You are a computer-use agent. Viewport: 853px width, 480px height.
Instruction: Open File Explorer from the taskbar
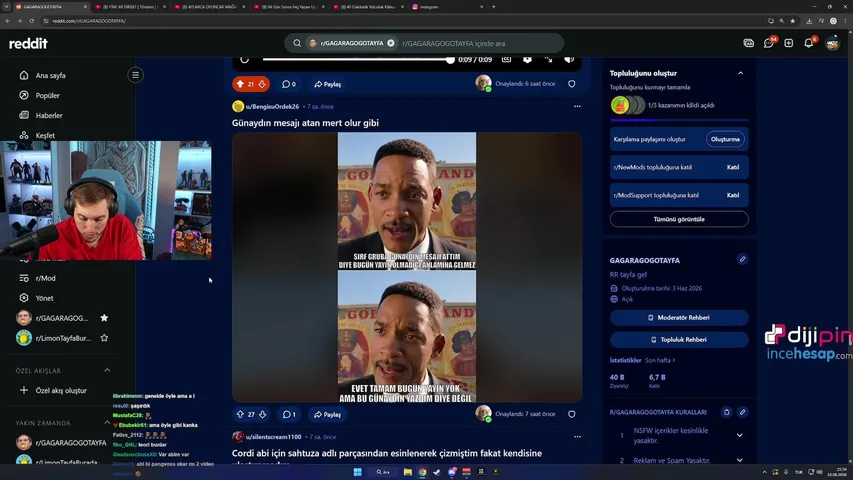click(x=407, y=472)
